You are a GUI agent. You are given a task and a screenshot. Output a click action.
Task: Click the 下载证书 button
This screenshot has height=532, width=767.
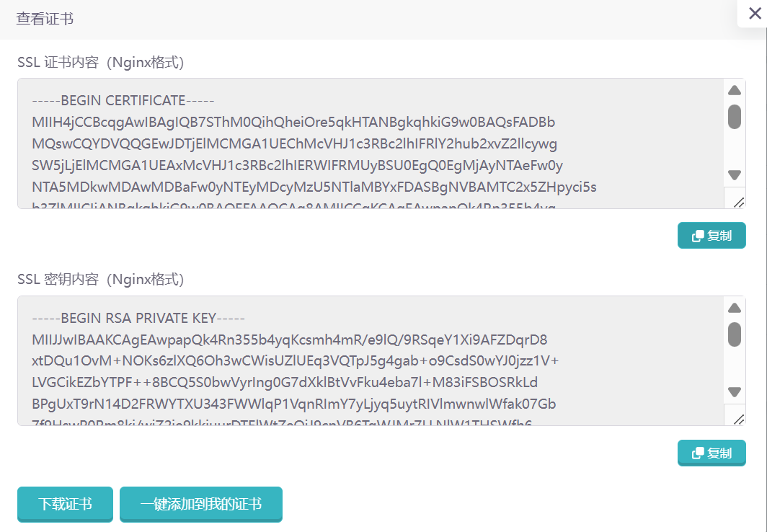[x=65, y=504]
